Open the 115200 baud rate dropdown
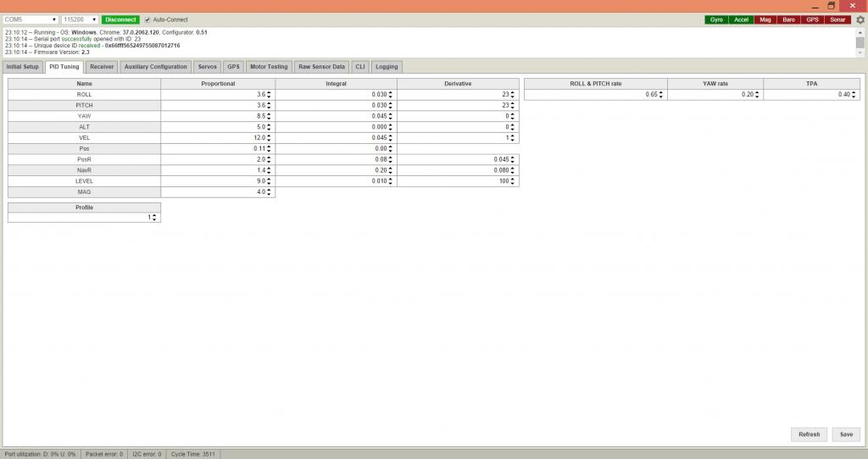 [81, 19]
